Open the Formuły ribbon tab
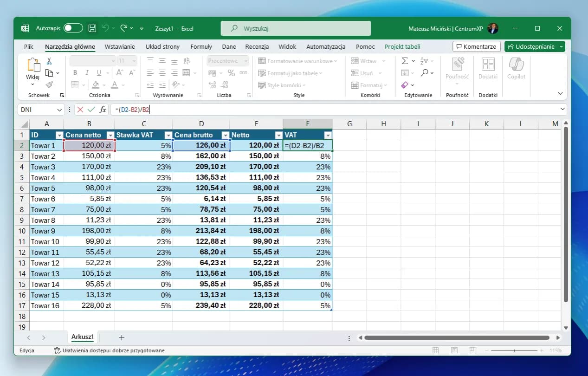The width and height of the screenshot is (588, 376). click(201, 46)
